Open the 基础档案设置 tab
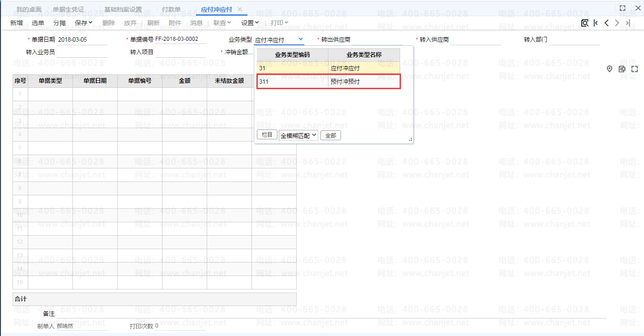 [x=123, y=9]
